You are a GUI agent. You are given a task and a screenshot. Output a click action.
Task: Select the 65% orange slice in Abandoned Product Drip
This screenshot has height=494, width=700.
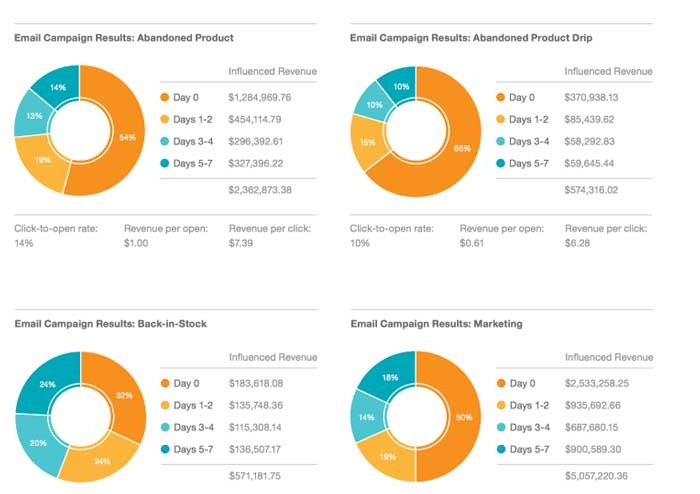[462, 148]
